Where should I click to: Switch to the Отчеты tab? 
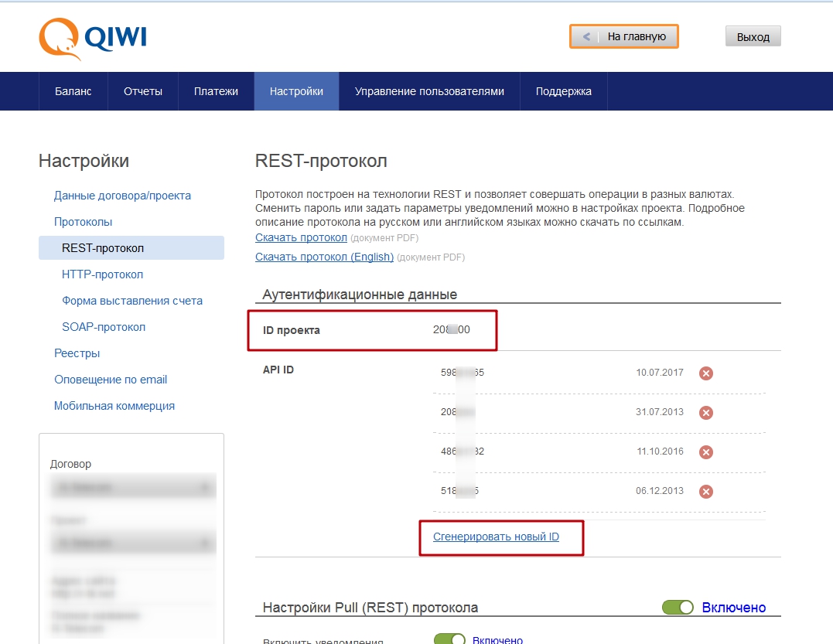(x=143, y=91)
